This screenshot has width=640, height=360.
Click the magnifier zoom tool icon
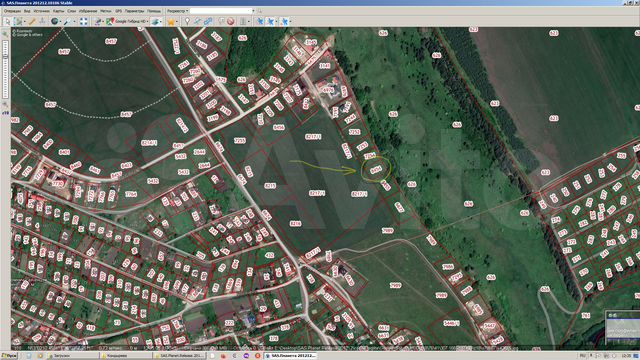click(x=67, y=21)
